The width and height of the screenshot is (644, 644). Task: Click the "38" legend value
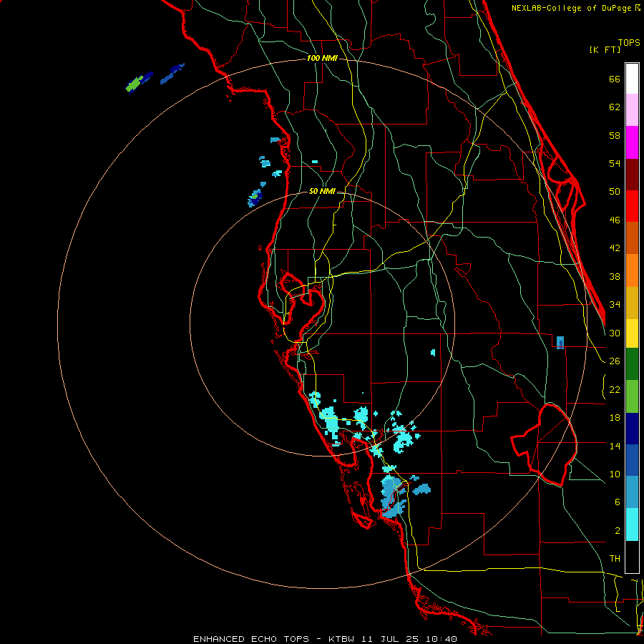pyautogui.click(x=615, y=276)
